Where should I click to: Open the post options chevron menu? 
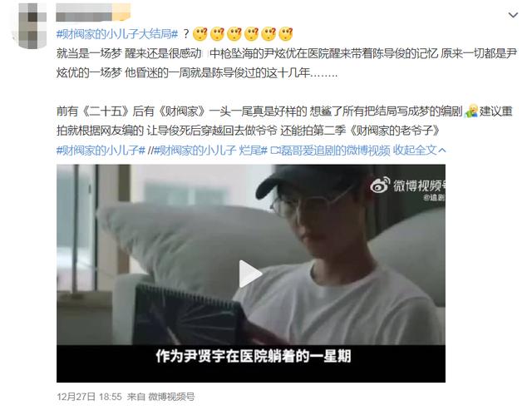pos(513,15)
